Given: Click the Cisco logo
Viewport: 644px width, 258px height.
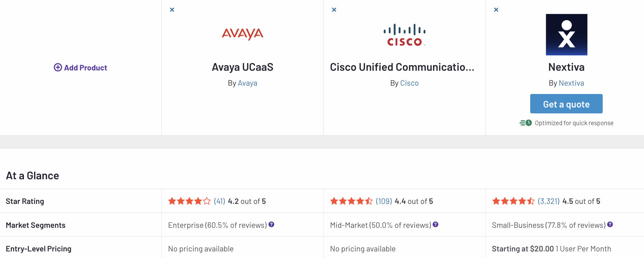Looking at the screenshot, I should pos(405,34).
